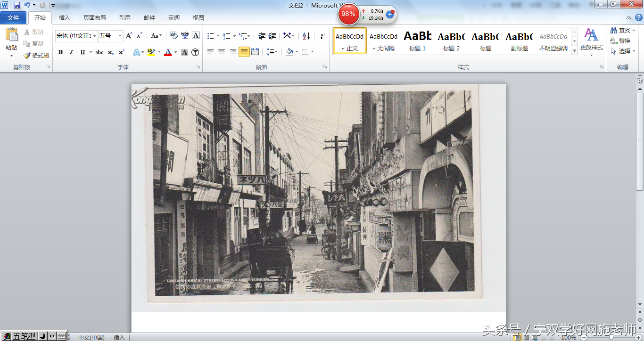Click the Text Effects glowing A icon
Viewport: 644px width, 341px height.
(x=136, y=52)
